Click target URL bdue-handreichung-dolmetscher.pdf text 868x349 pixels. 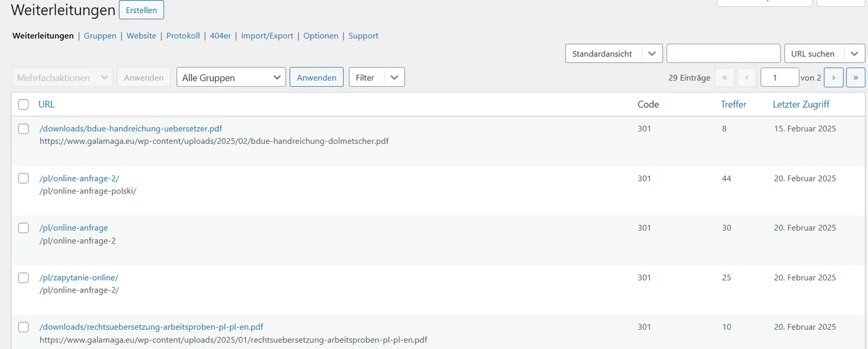[x=214, y=141]
